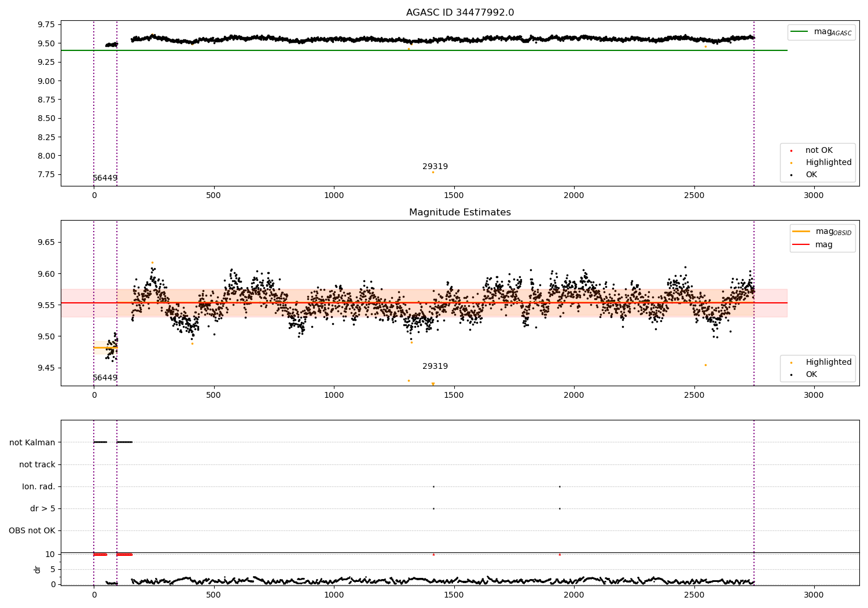Click the '9.75' y-axis tick label
The image size is (868, 608).
pos(46,24)
